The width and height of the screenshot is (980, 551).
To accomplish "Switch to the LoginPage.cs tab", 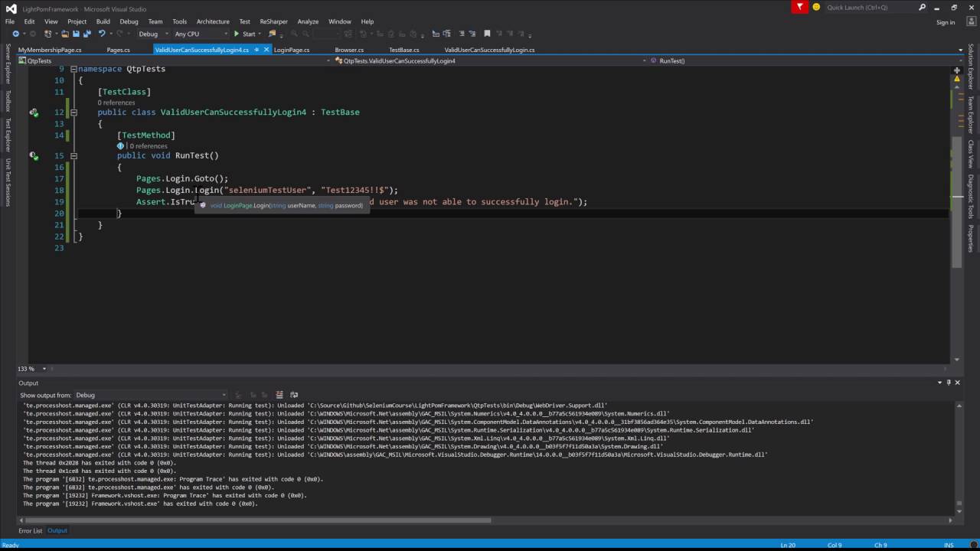I will click(x=292, y=50).
